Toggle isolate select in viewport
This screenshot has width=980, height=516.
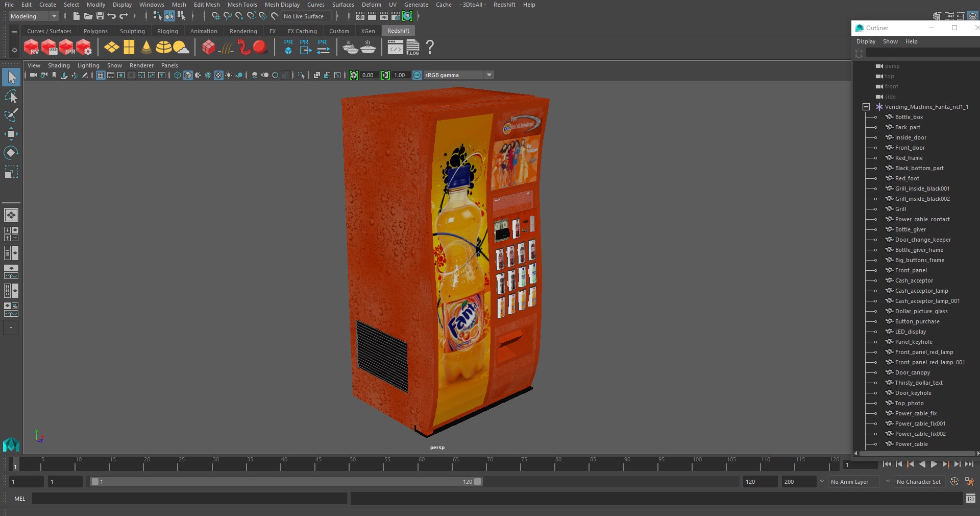tap(301, 75)
